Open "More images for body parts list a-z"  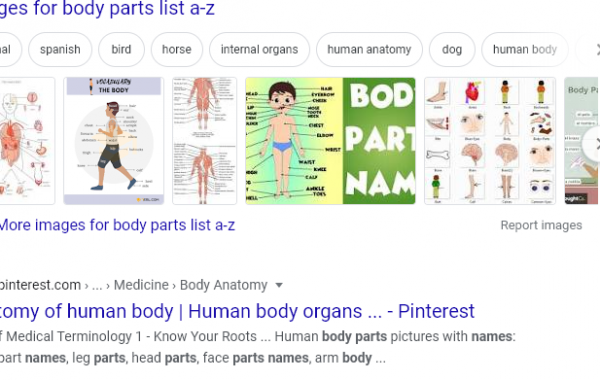click(117, 225)
